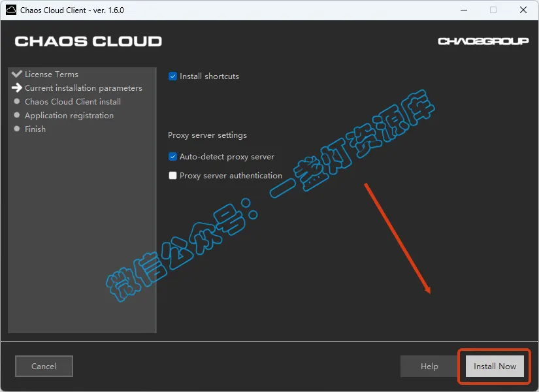Image resolution: width=539 pixels, height=392 pixels.
Task: Click the Install Now button
Action: pyautogui.click(x=495, y=367)
